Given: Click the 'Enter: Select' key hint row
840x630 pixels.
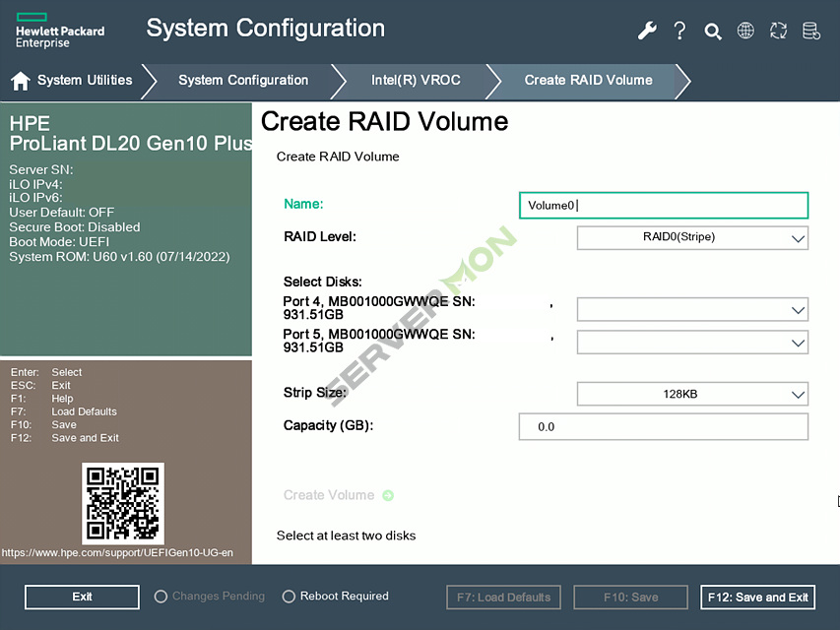Looking at the screenshot, I should click(x=46, y=372).
